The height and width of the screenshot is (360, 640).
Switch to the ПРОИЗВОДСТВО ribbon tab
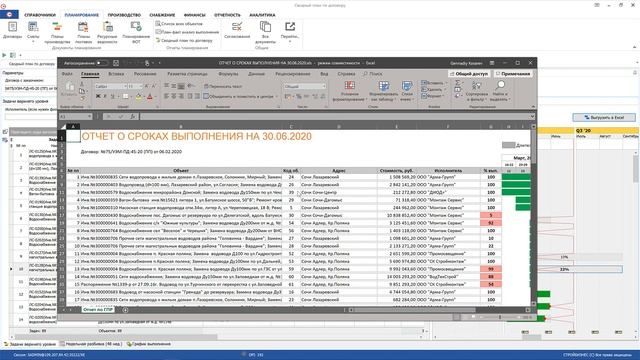pyautogui.click(x=124, y=15)
